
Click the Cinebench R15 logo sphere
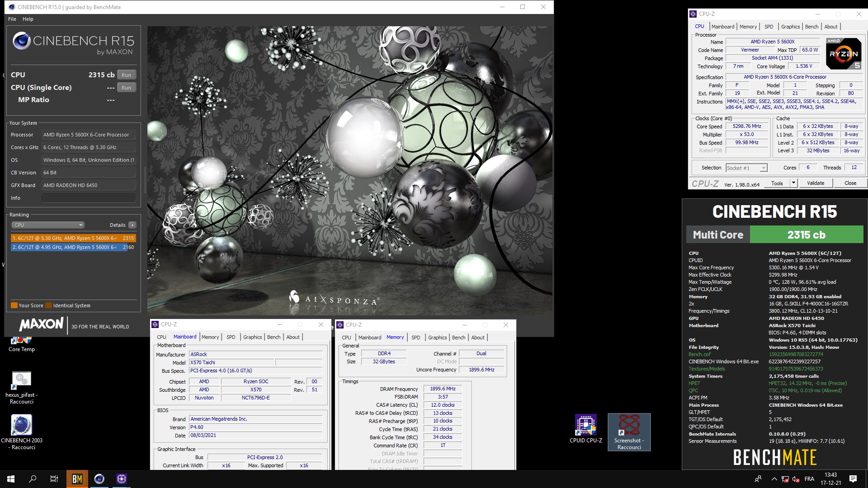click(21, 41)
